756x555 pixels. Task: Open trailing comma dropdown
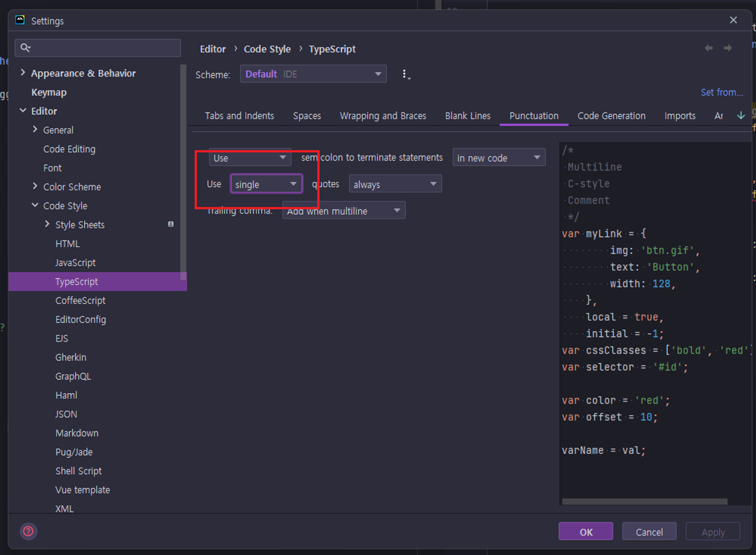pyautogui.click(x=343, y=211)
